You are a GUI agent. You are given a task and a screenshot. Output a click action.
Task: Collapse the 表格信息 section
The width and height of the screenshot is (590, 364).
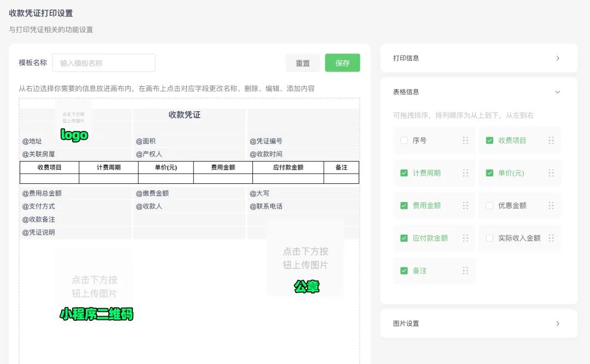pyautogui.click(x=557, y=92)
